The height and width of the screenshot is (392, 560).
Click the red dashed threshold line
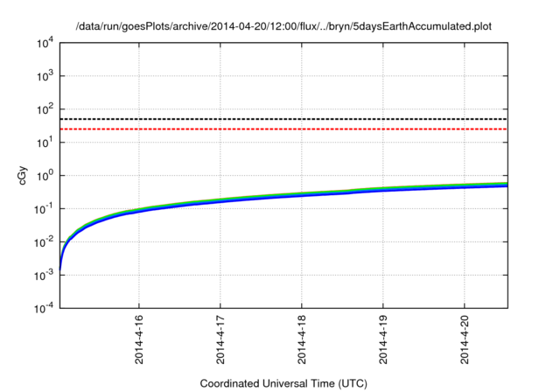(283, 129)
